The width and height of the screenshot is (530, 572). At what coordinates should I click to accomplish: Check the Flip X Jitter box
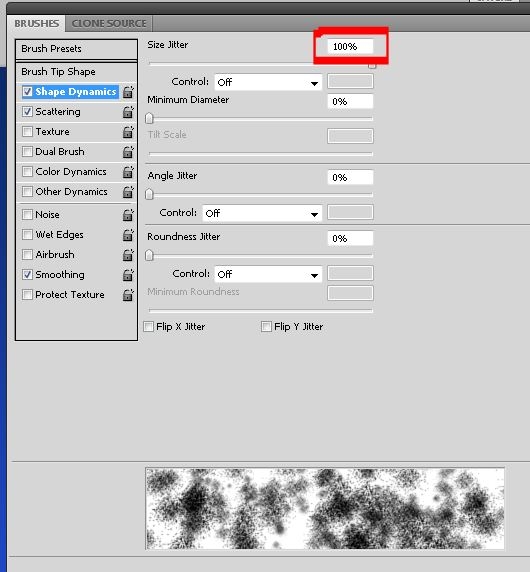(x=148, y=326)
